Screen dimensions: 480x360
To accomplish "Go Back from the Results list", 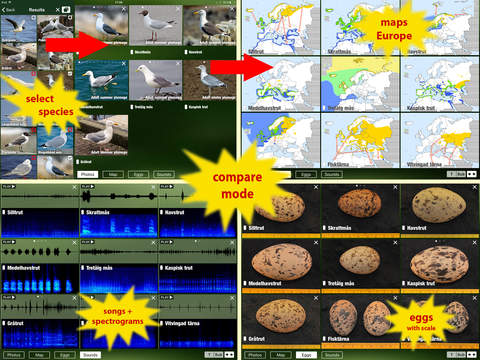I will [x=9, y=10].
